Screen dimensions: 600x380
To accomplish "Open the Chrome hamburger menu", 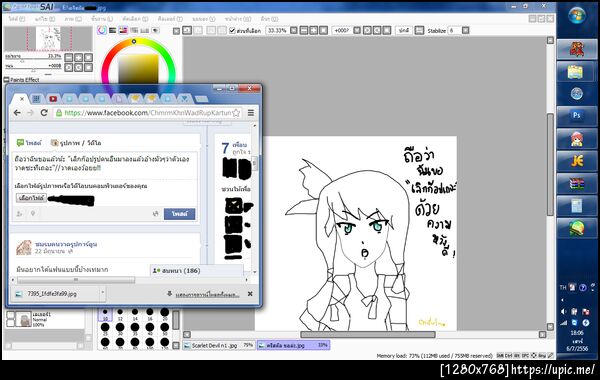I will (251, 113).
